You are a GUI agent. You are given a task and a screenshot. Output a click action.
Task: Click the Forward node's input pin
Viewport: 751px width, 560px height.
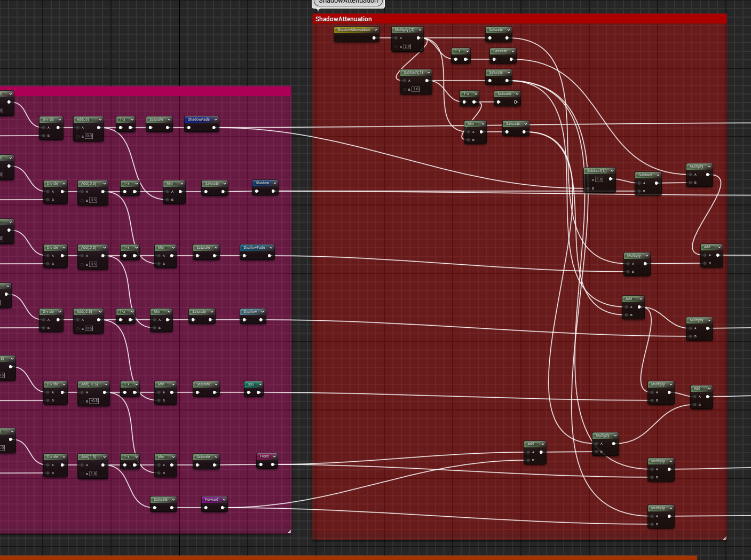(x=207, y=508)
